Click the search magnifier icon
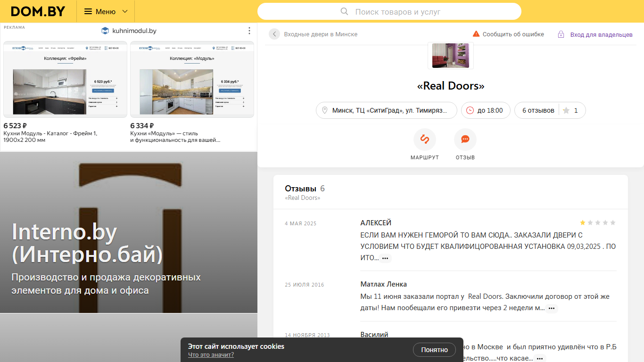Viewport: 644px width, 362px height. [345, 11]
